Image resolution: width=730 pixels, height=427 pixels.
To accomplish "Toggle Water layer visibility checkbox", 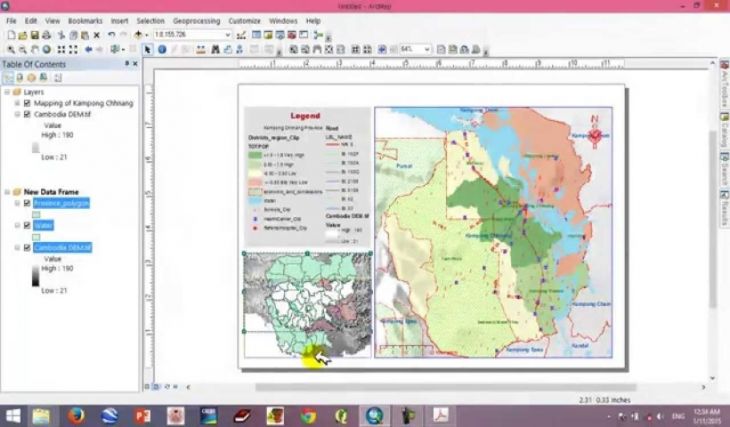I will tap(27, 225).
